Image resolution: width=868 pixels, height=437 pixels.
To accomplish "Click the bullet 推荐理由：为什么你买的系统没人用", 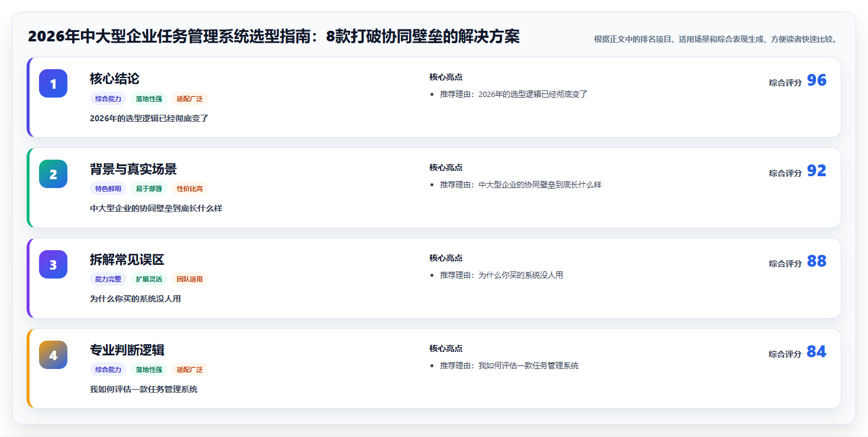I will pos(501,275).
